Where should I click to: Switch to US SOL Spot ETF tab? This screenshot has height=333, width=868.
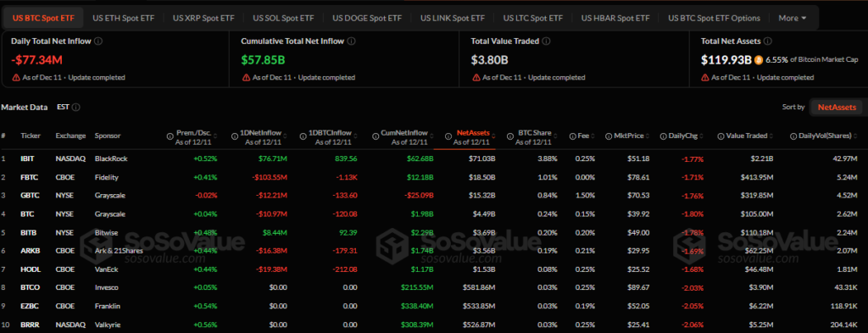284,18
